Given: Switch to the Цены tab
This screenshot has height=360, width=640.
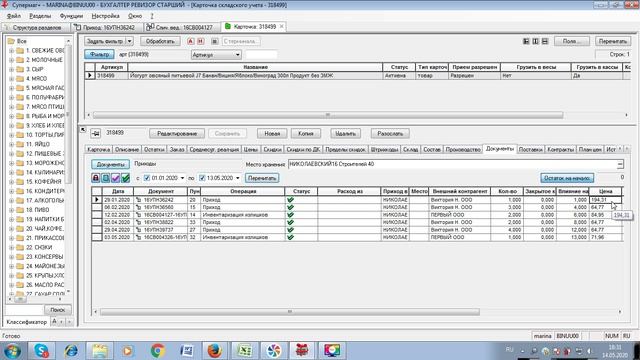Looking at the screenshot, I should [x=251, y=150].
